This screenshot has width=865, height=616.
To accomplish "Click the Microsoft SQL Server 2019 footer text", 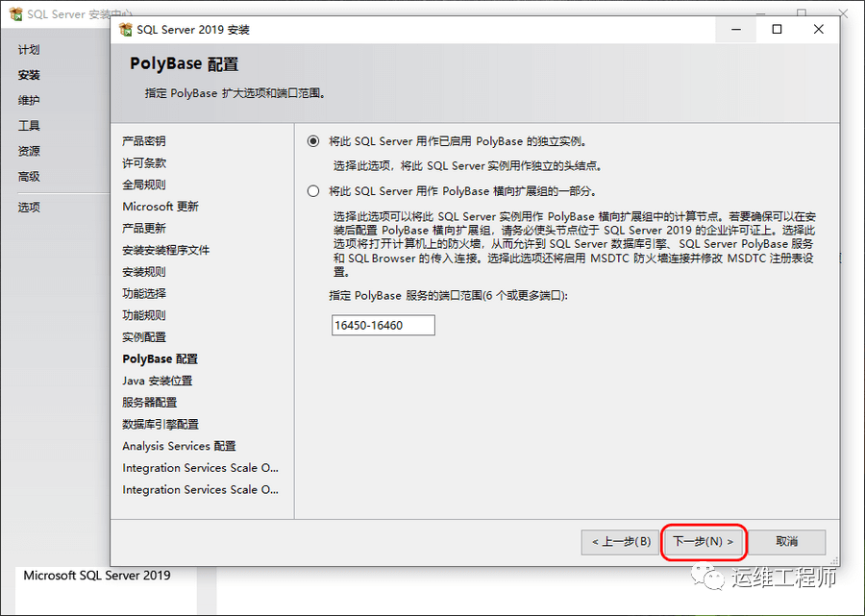I will [97, 576].
